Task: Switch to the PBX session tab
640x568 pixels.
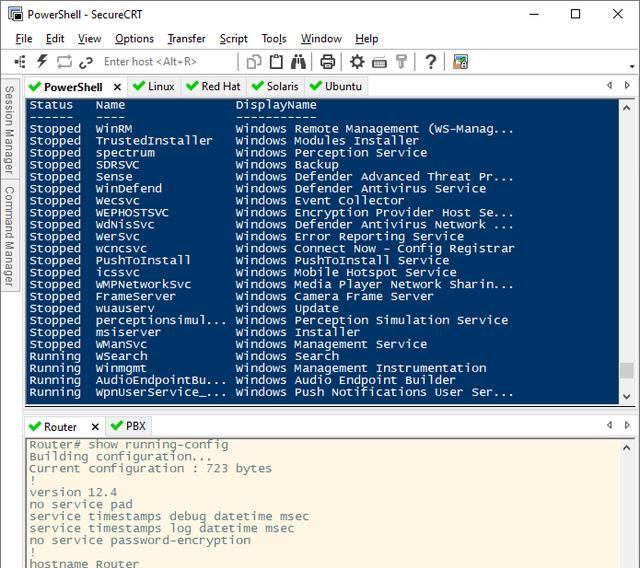Action: coord(128,426)
